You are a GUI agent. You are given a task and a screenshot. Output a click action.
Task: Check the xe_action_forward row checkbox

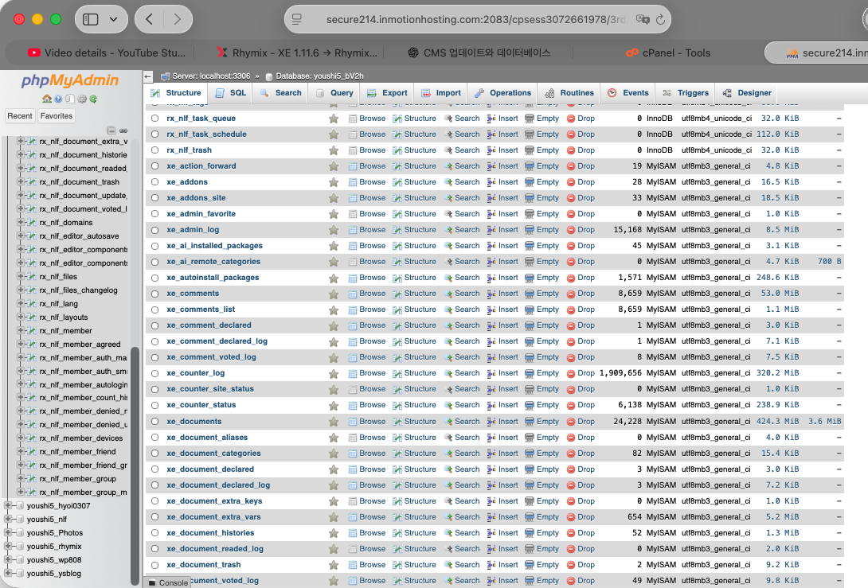tap(155, 166)
